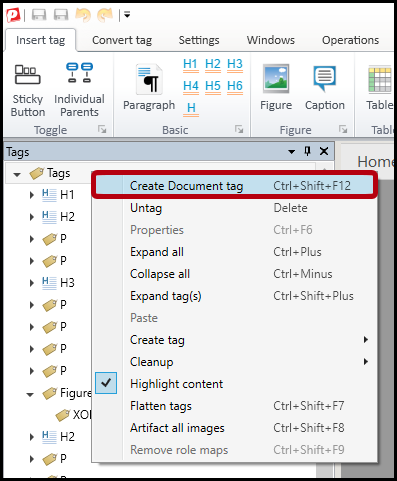Choose Artifact all images menu entry
The height and width of the screenshot is (481, 397).
click(x=234, y=428)
